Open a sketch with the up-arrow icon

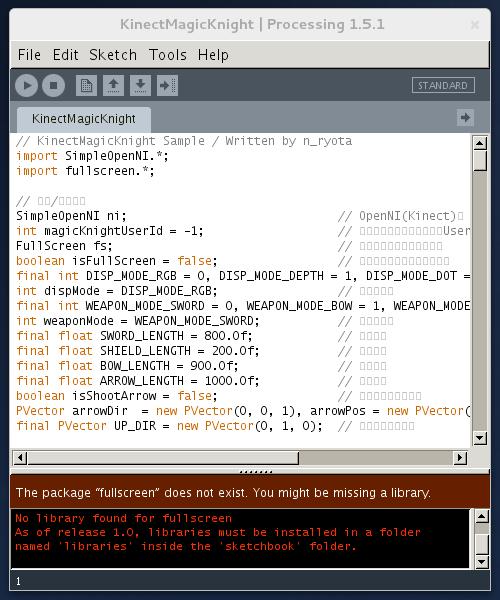tap(113, 85)
